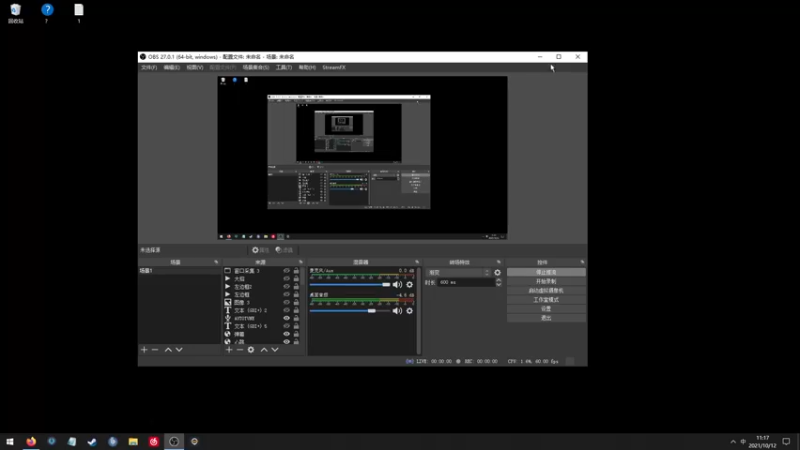Mute the 麦克风/Aux speaker icon
800x450 pixels.
pyautogui.click(x=397, y=285)
